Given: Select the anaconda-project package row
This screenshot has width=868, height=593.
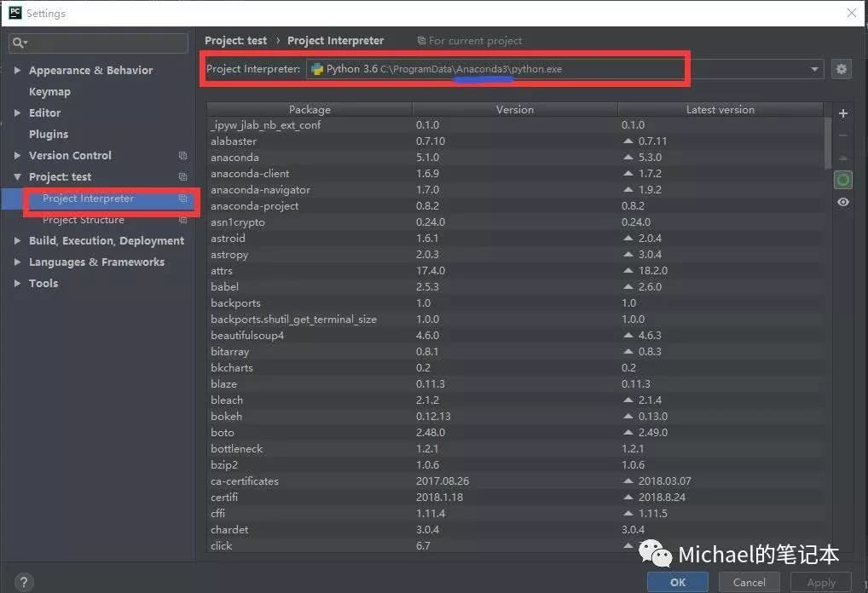Looking at the screenshot, I should [x=515, y=206].
